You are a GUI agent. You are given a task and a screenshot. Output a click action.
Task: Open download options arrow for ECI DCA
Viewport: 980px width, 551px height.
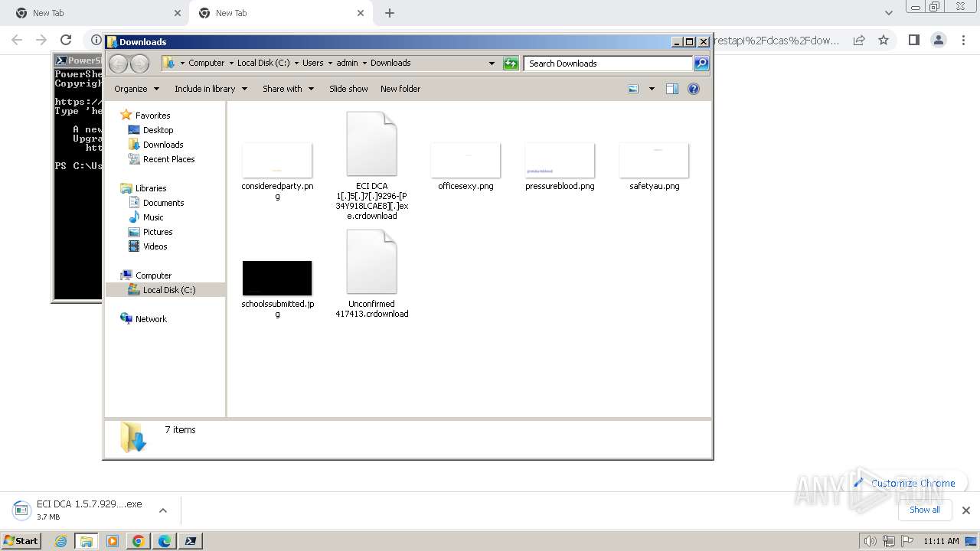click(163, 510)
